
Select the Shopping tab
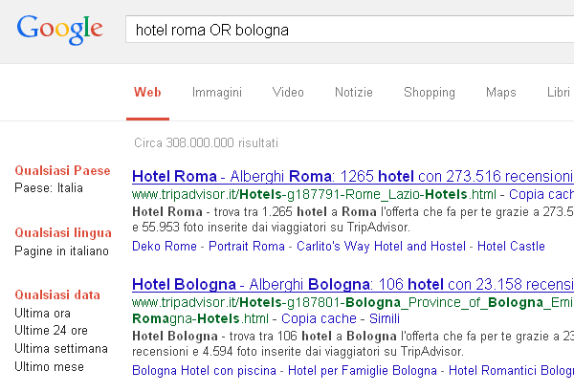coord(429,93)
